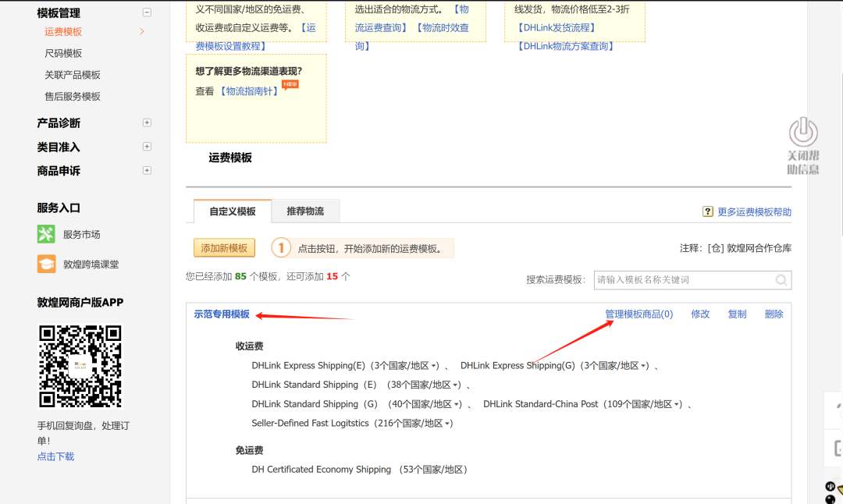Expand the 产品诊断 section
Image resolution: width=843 pixels, height=504 pixels.
click(x=147, y=122)
